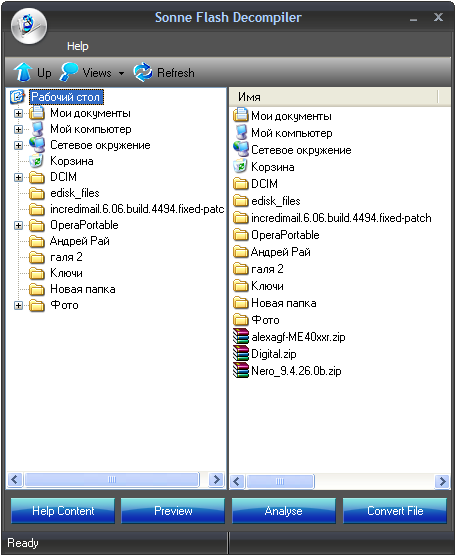Click the Refresh arrows toolbar icon
The height and width of the screenshot is (556, 456).
[x=143, y=72]
